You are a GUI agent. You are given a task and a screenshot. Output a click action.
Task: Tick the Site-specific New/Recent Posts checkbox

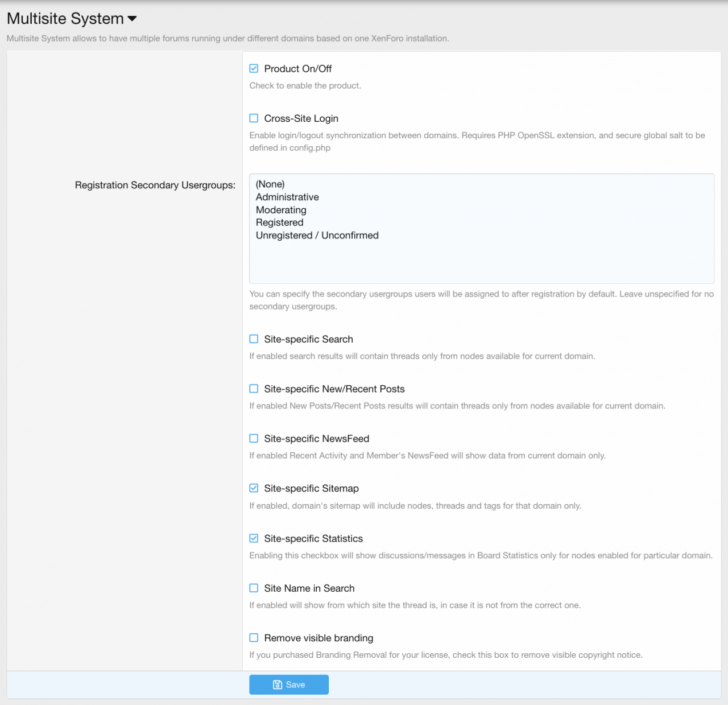(x=254, y=389)
